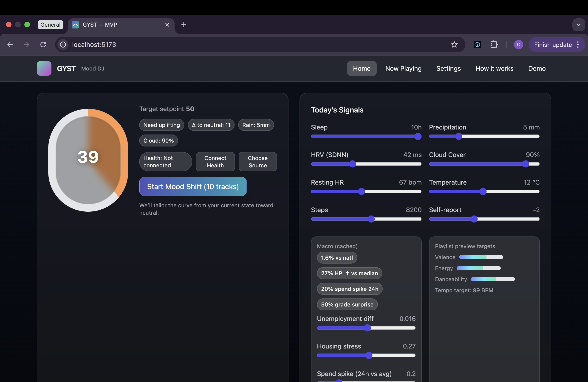Open site information icon in address bar
Screen dimensions: 588x382
(63, 45)
